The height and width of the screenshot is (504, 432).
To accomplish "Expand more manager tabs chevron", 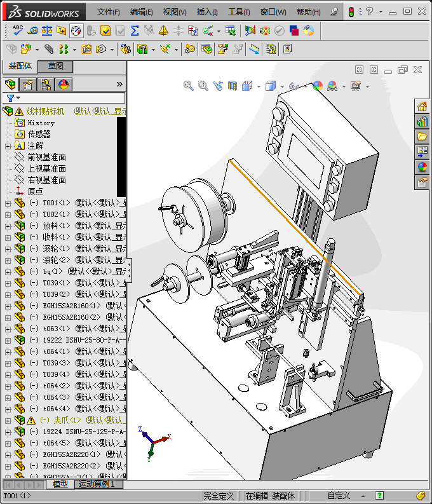I will [119, 85].
